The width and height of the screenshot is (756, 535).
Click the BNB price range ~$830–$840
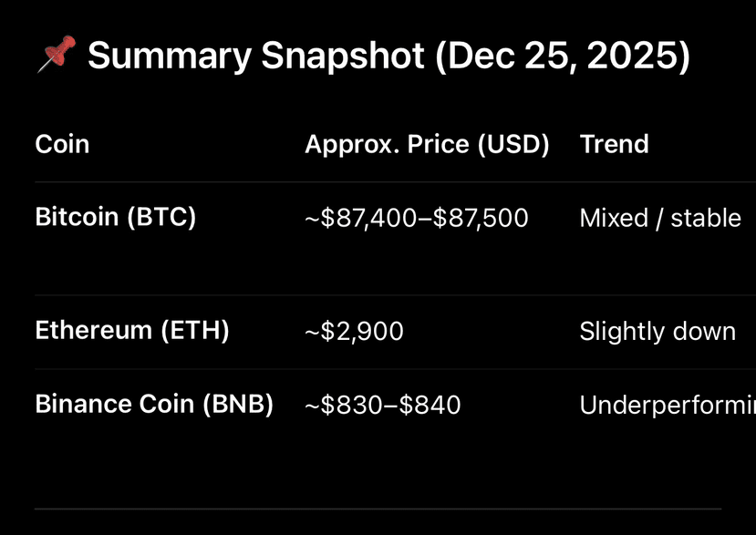point(382,405)
